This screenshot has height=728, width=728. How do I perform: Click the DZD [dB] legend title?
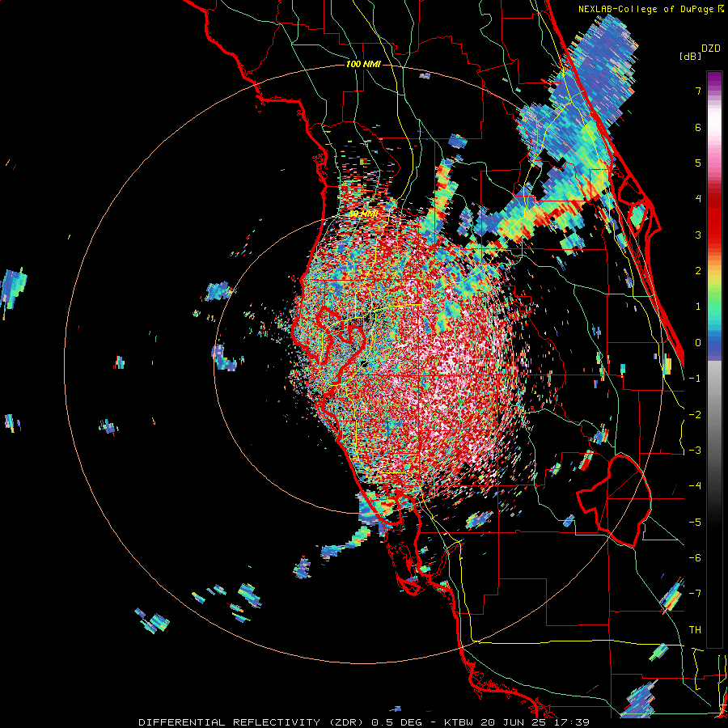tap(700, 53)
